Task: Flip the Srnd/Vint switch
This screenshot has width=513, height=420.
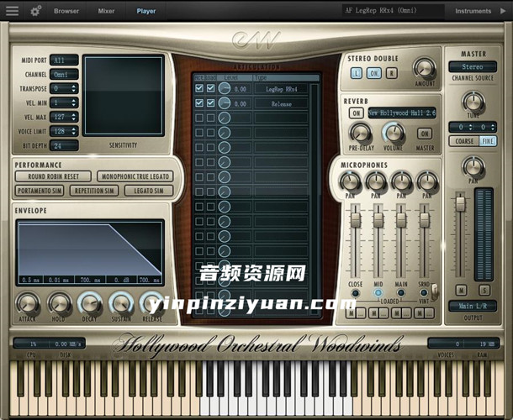Action: (434, 291)
